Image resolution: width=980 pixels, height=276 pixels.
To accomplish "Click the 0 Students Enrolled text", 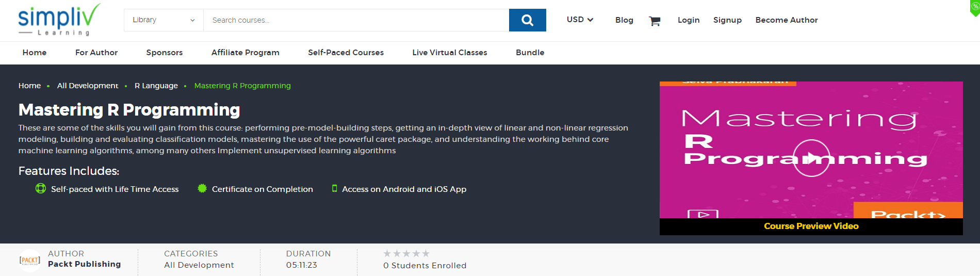I will point(425,266).
